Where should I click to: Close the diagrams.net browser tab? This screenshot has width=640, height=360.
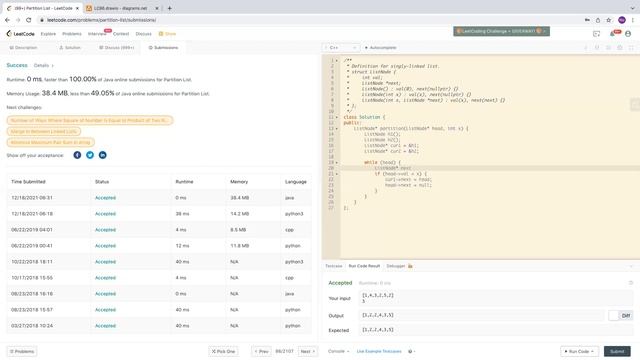tap(157, 8)
